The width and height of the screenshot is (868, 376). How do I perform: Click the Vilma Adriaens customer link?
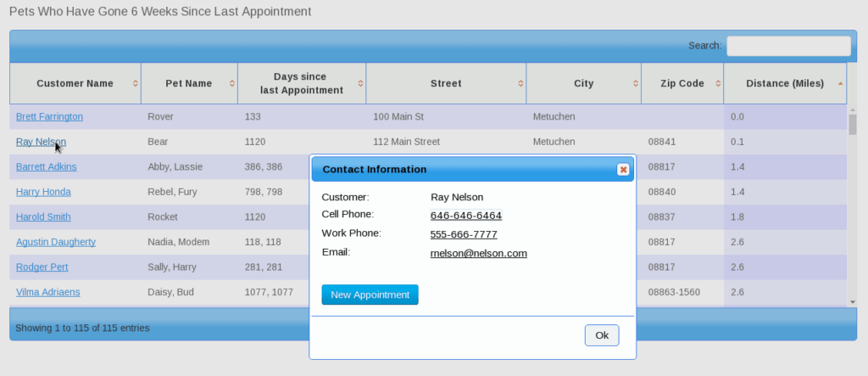point(48,292)
